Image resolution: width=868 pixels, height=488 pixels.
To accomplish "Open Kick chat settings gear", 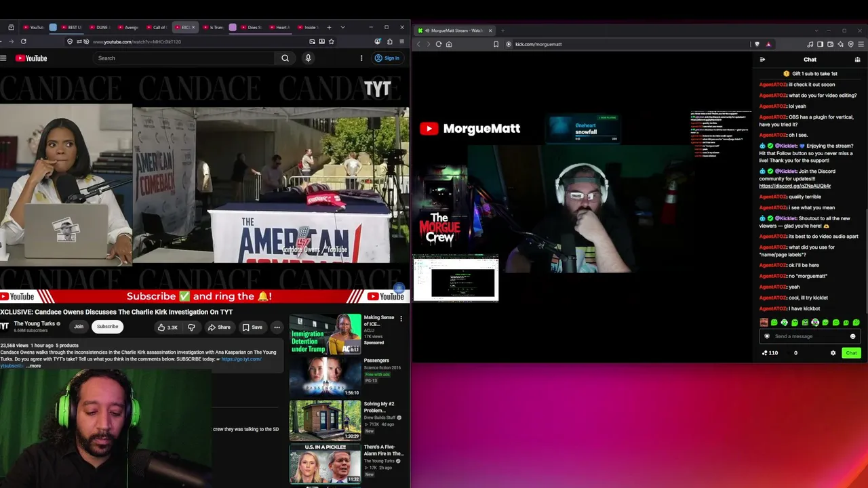I will coord(833,353).
